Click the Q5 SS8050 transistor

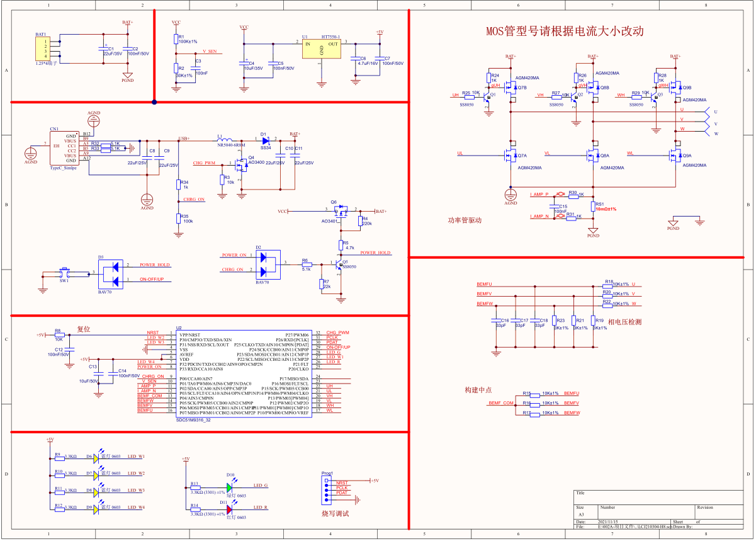point(339,265)
